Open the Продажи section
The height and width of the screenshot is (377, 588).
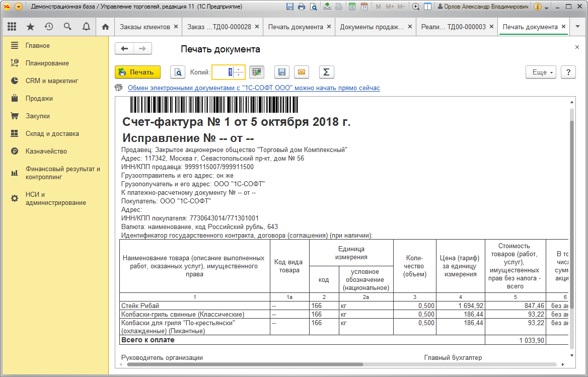55,98
